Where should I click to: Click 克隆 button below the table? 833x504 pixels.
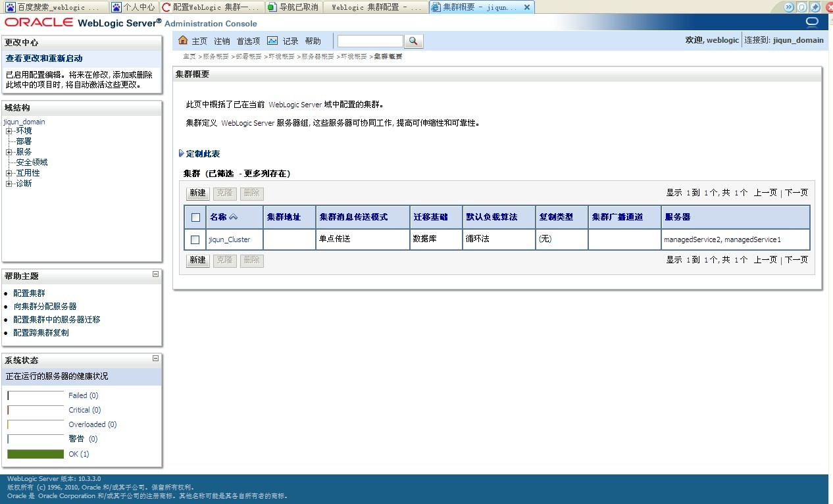[x=224, y=261]
